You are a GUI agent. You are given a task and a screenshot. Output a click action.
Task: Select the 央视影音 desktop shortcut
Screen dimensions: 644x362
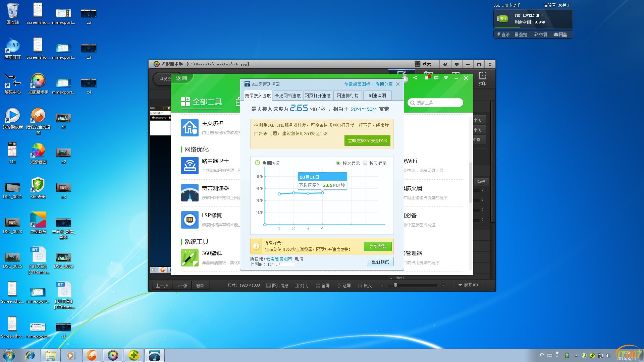coord(38,223)
